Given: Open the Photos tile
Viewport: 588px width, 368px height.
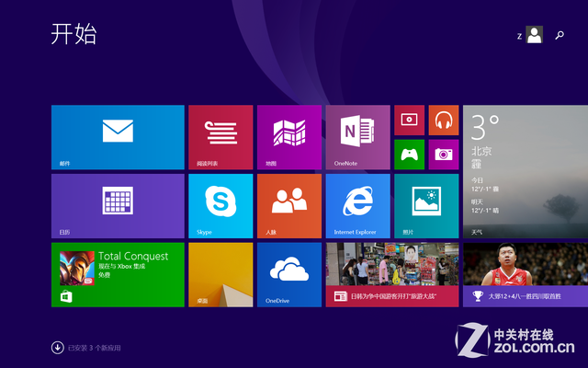Looking at the screenshot, I should (426, 206).
